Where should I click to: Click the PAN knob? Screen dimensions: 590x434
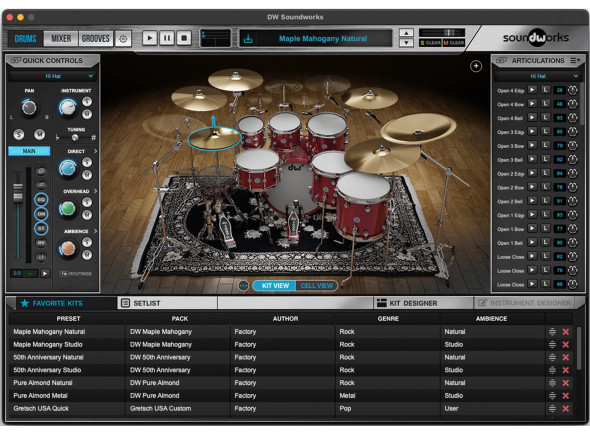(x=29, y=108)
